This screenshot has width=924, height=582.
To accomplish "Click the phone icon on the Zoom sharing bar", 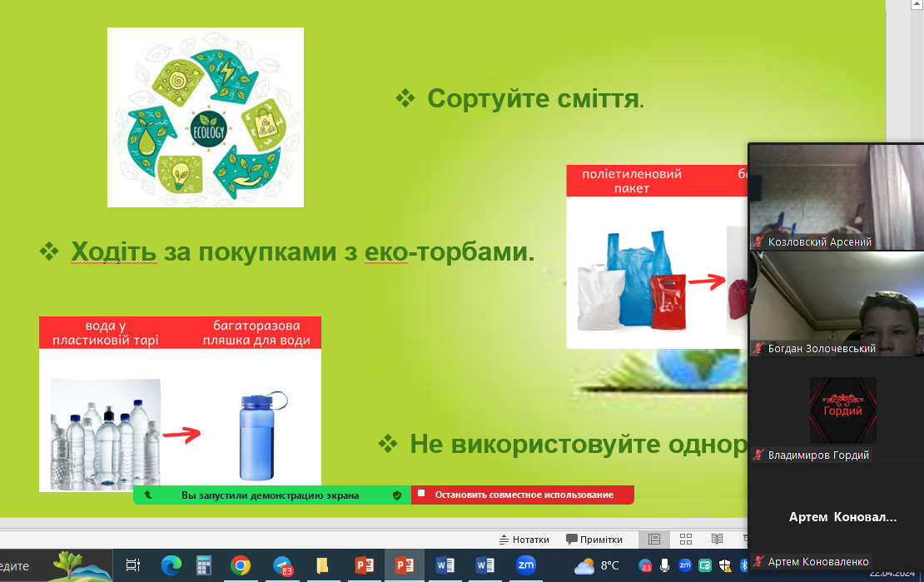I will tap(148, 495).
